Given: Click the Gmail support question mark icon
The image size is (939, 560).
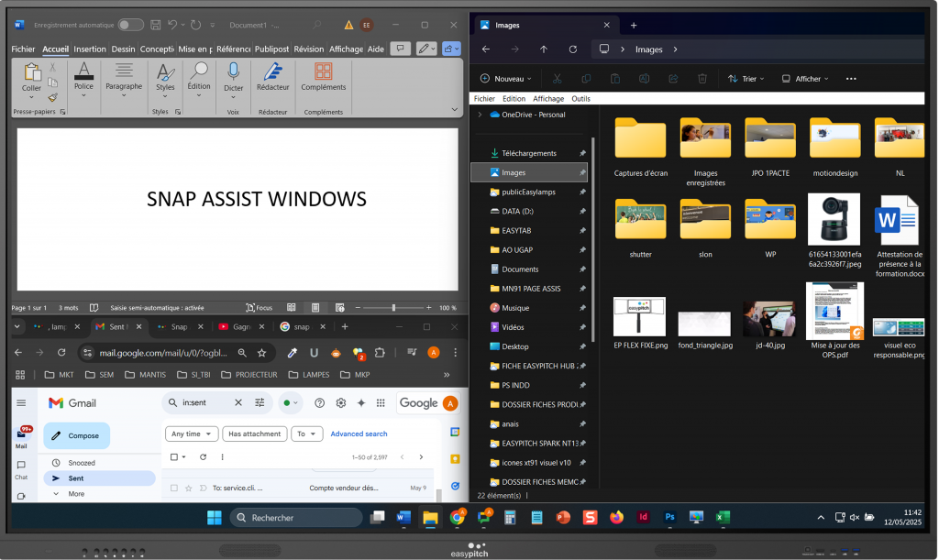Looking at the screenshot, I should coord(320,402).
